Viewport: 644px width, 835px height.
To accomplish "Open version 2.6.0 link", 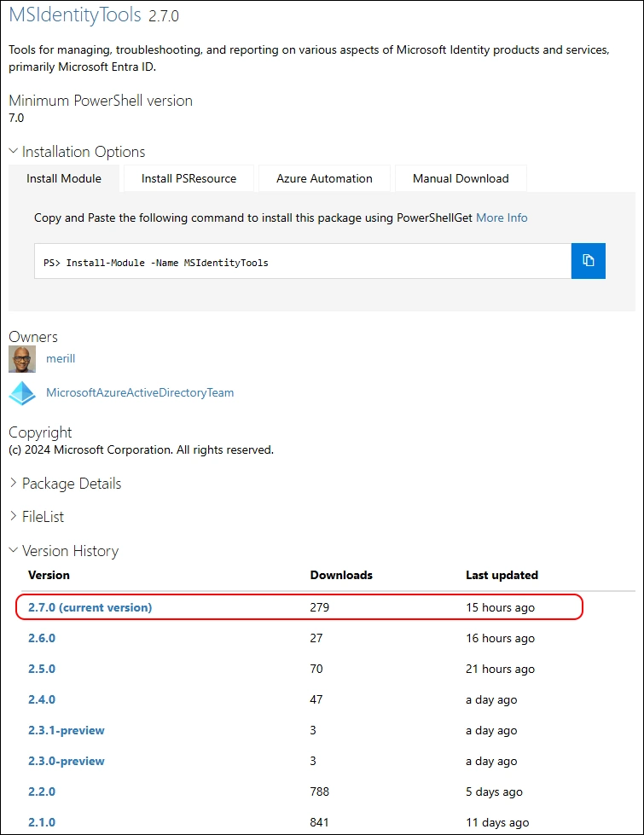I will coord(42,638).
